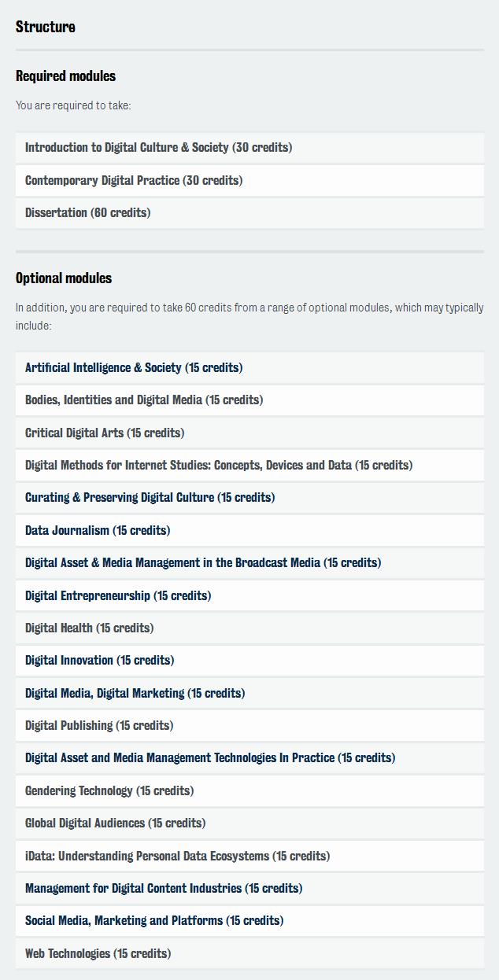Click the Digital Entrepreneurship module link

coord(118,595)
